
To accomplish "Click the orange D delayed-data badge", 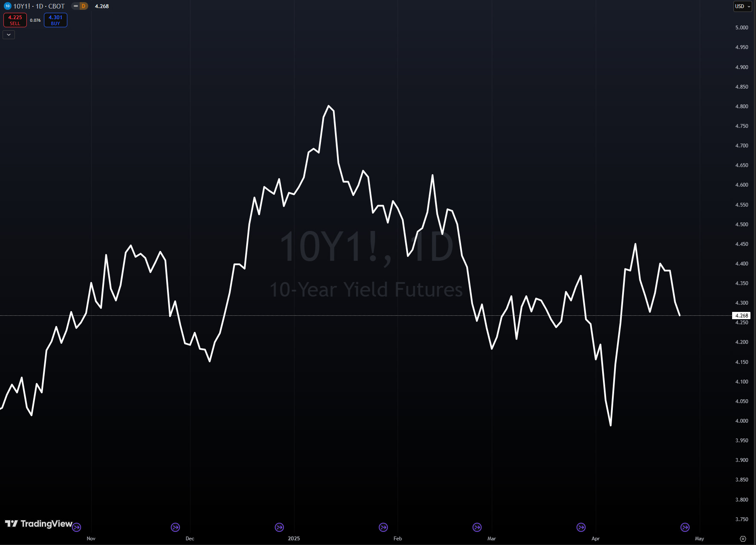I will point(84,6).
